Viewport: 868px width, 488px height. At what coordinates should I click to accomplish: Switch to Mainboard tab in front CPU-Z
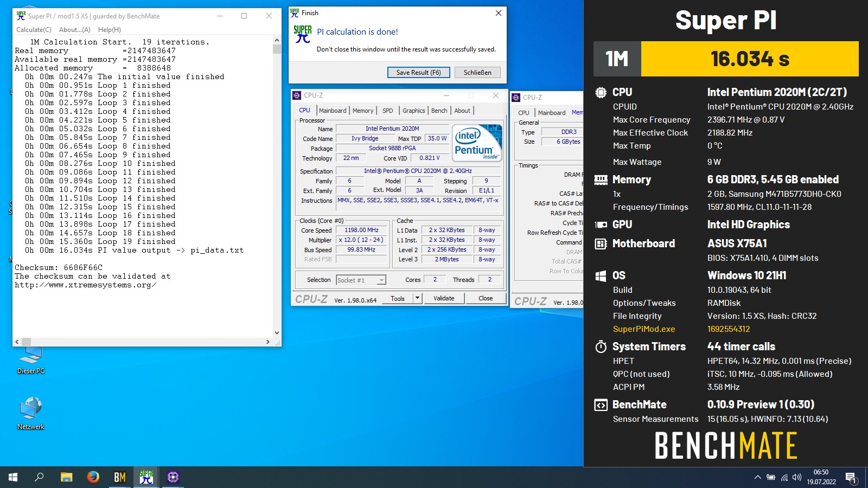(333, 111)
